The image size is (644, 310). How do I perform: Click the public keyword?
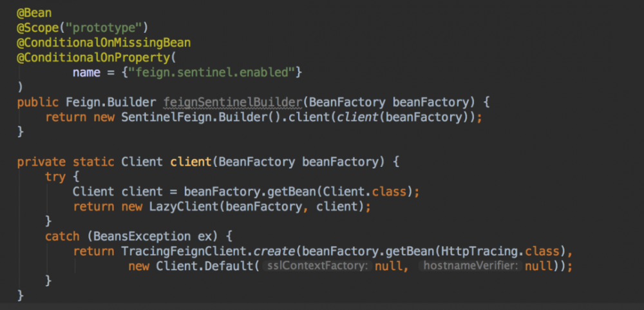click(x=37, y=102)
